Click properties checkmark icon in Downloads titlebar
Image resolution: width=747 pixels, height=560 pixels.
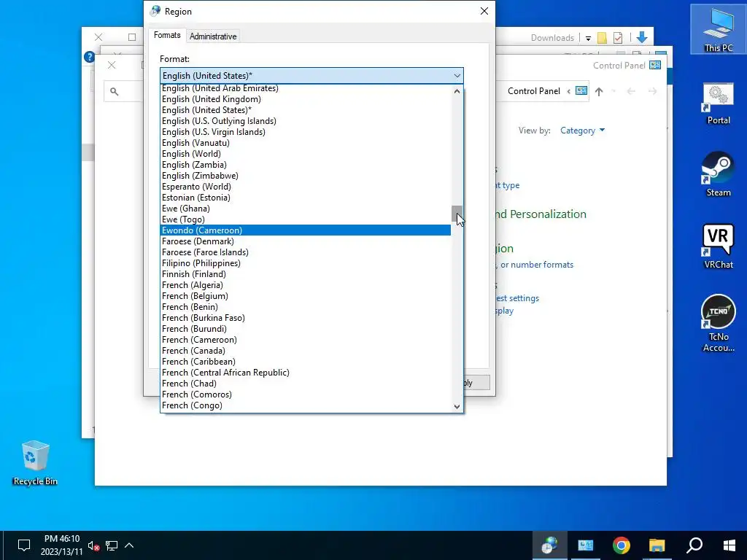(x=618, y=38)
